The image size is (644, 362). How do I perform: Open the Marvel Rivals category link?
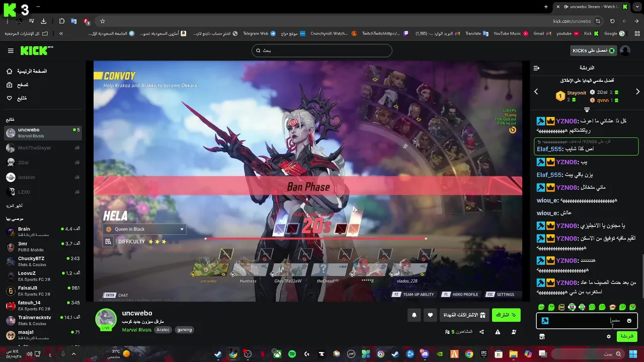coord(136,330)
